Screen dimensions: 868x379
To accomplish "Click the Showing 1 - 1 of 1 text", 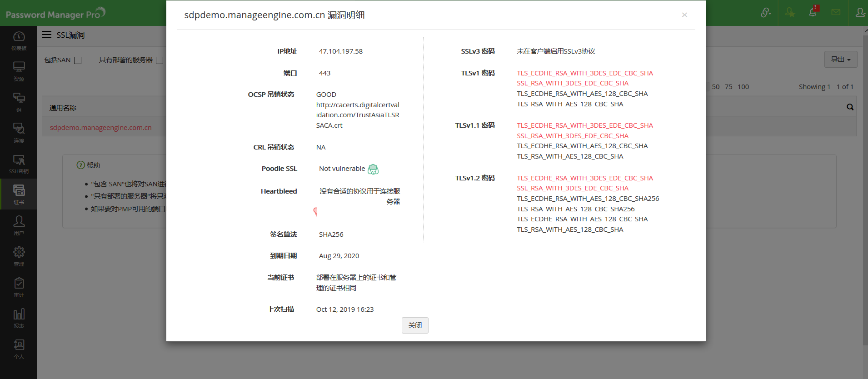I will click(x=826, y=87).
